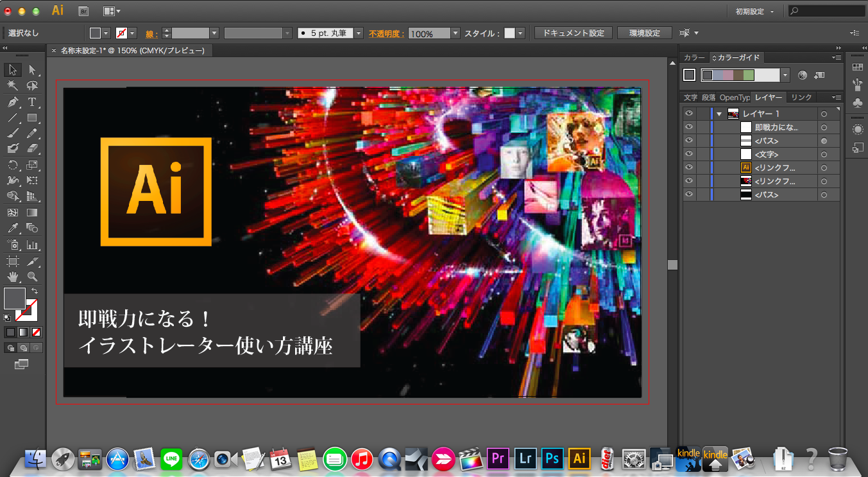Select the Paintbrush tool
The image size is (868, 477).
point(13,134)
